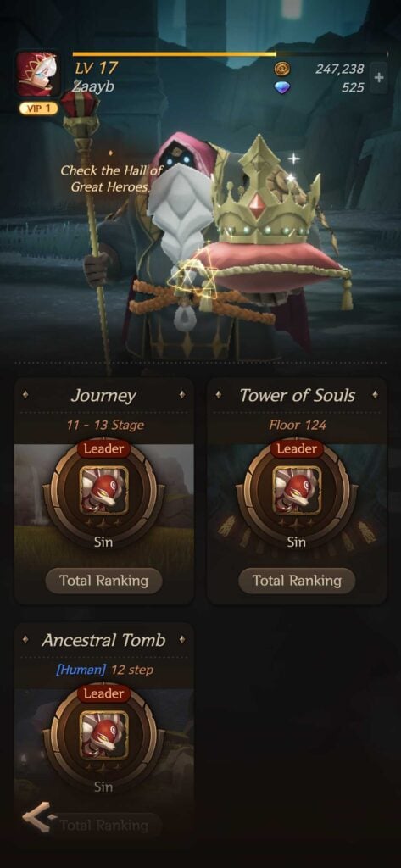Go back with the arrow icon
The height and width of the screenshot is (868, 401).
pos(39,816)
